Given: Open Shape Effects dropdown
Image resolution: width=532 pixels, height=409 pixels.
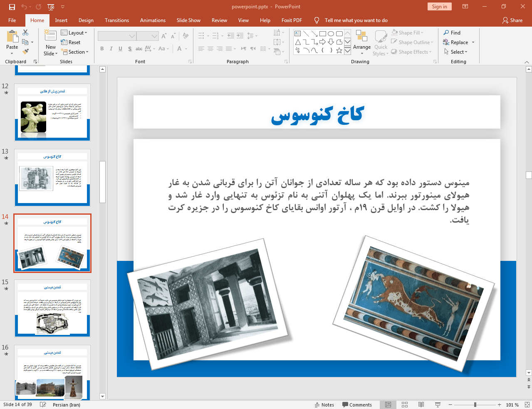Looking at the screenshot, I should (411, 52).
